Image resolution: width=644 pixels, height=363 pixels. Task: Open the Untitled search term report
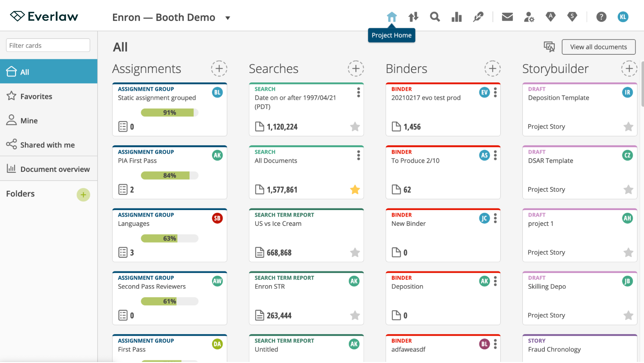click(306, 348)
